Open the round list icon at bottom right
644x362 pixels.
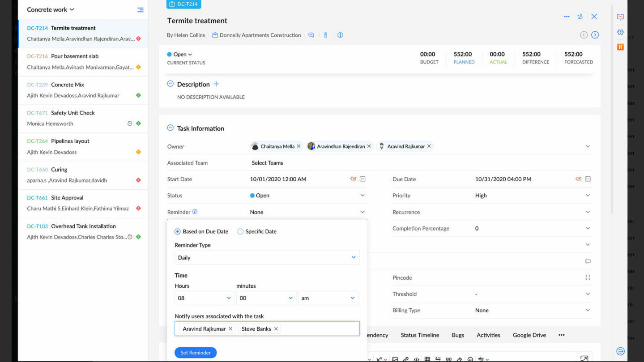[620, 351]
